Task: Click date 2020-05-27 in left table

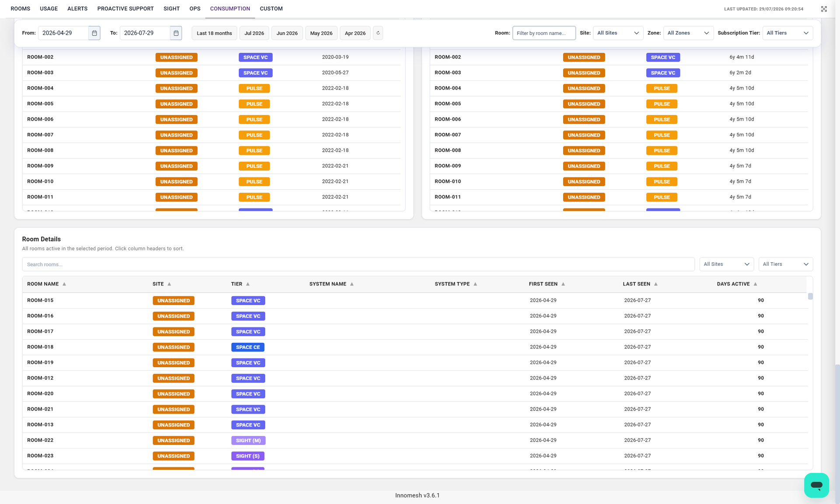Action: click(x=335, y=73)
